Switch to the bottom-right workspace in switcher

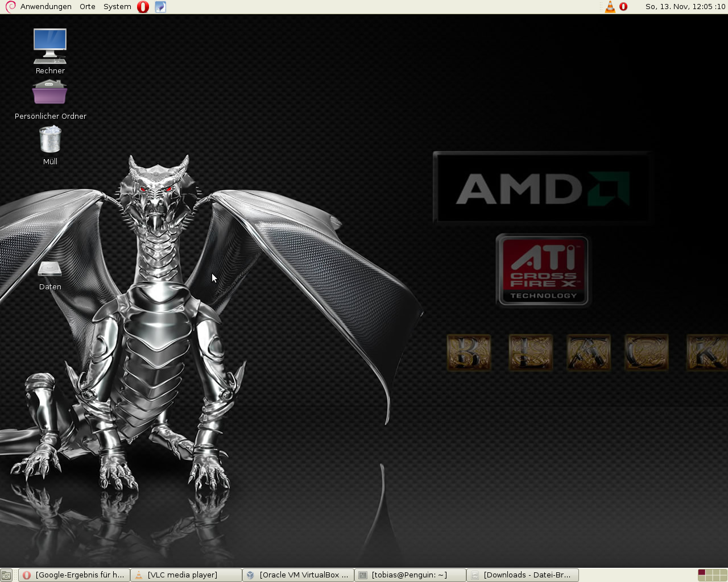pos(723,578)
